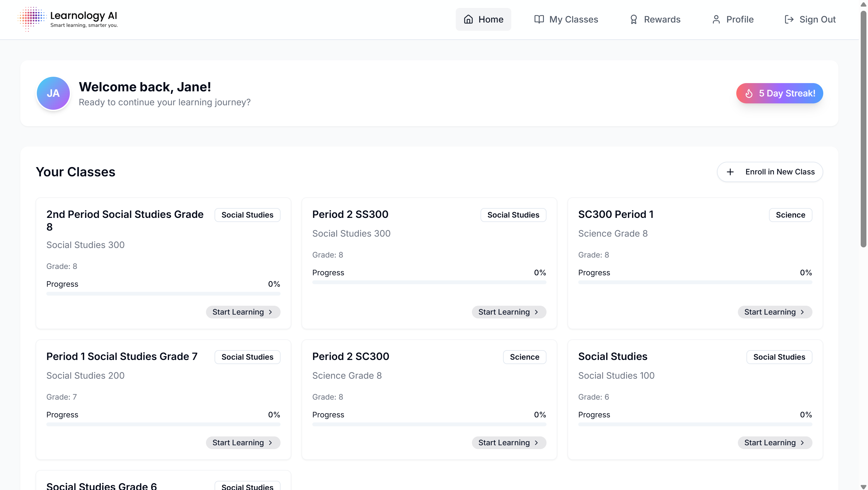Click Enroll in New Class button
Viewport: 868px width, 490px height.
(770, 172)
